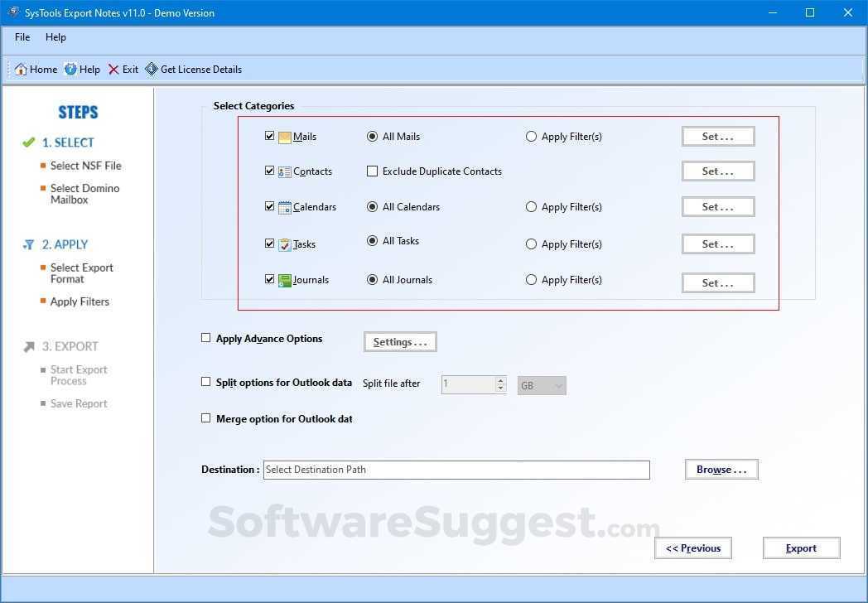Select Apply Filter(s) for Mails
Image resolution: width=868 pixels, height=603 pixels.
[531, 136]
